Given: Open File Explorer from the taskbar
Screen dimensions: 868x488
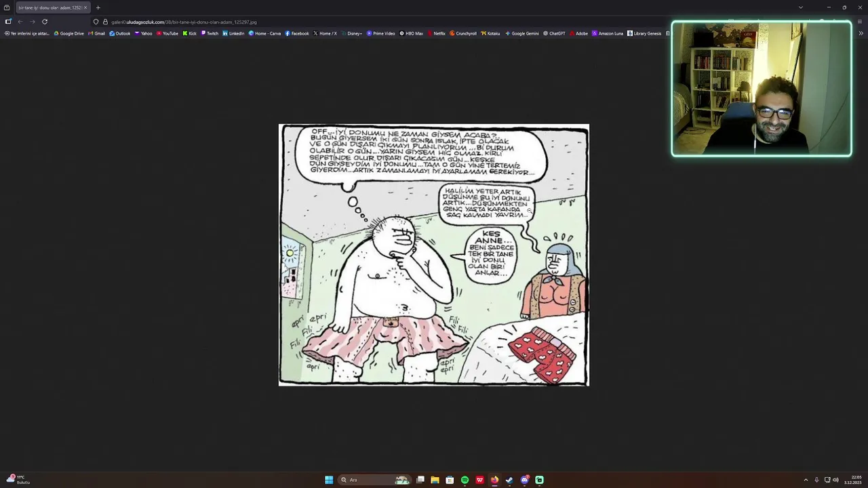Looking at the screenshot, I should pos(435,480).
